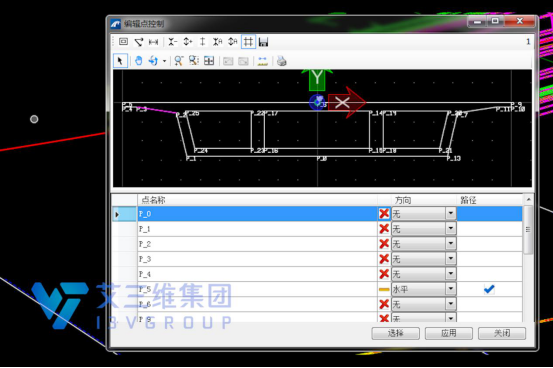553x368 pixels.
Task: Select the arrow pointer tool
Action: [x=120, y=61]
